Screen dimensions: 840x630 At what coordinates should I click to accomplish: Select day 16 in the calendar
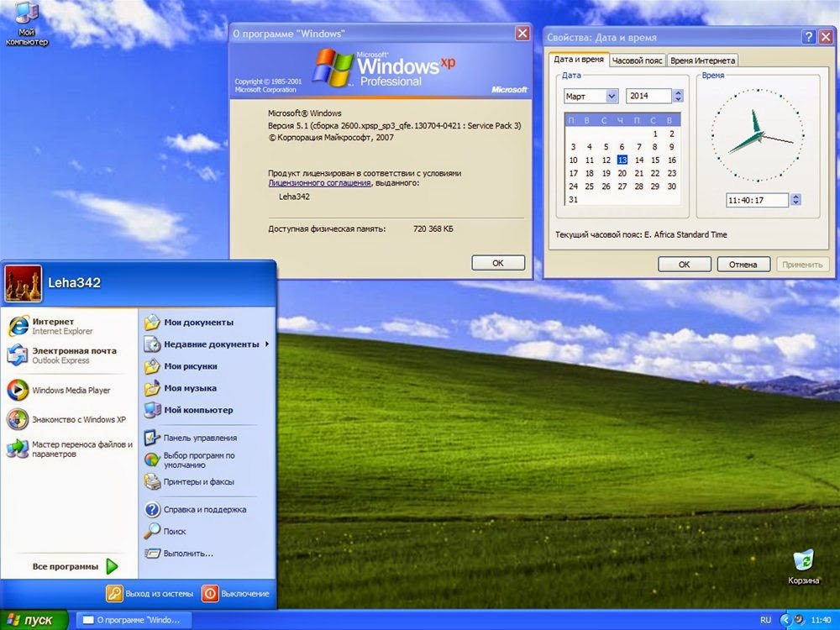tap(672, 160)
